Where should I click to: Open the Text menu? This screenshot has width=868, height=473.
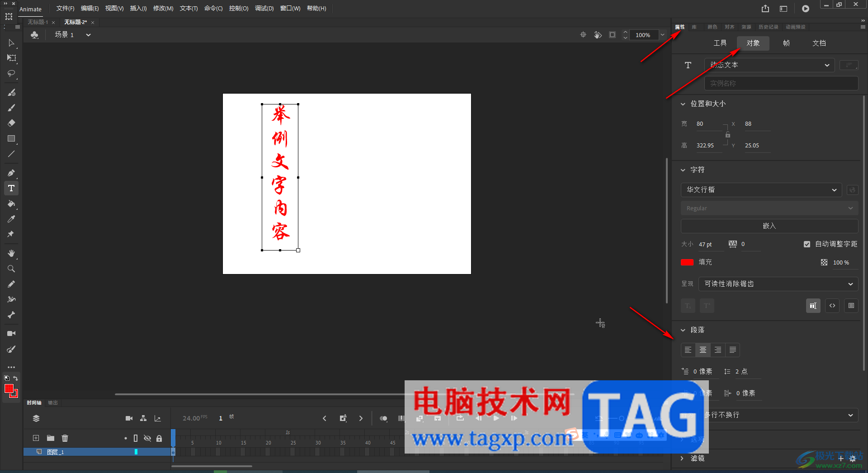[189, 9]
